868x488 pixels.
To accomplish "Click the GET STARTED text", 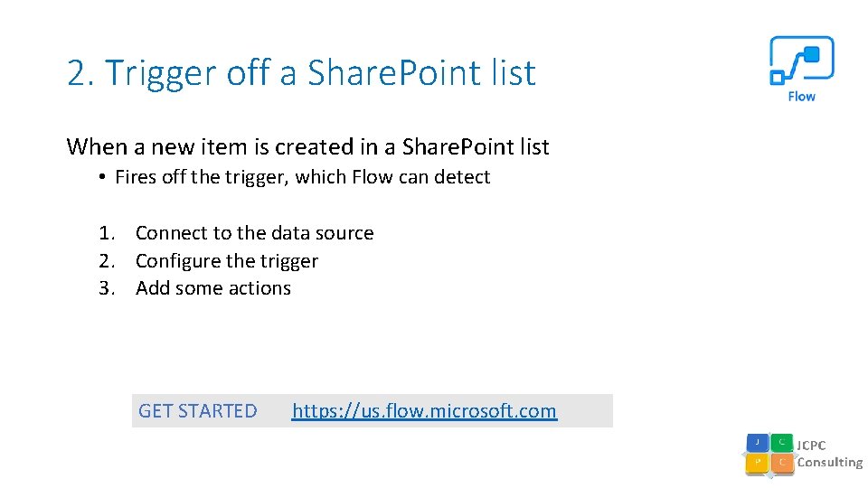I will tap(197, 411).
